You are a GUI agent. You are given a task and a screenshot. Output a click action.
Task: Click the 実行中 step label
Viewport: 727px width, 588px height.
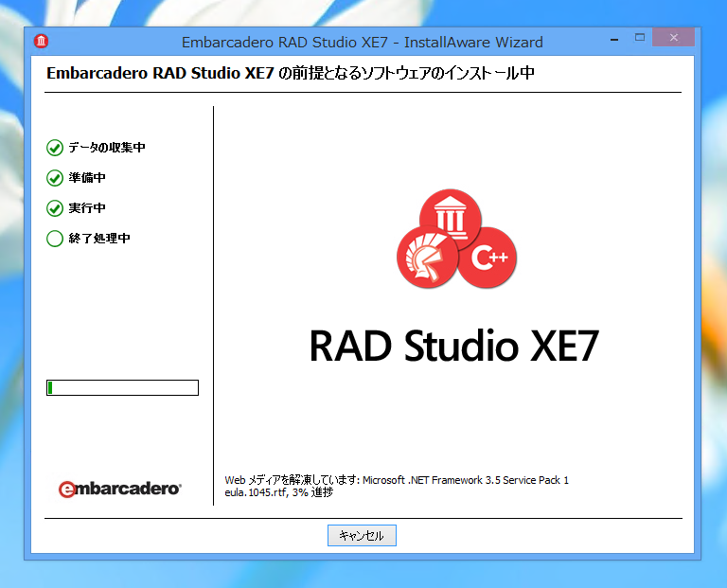click(87, 207)
